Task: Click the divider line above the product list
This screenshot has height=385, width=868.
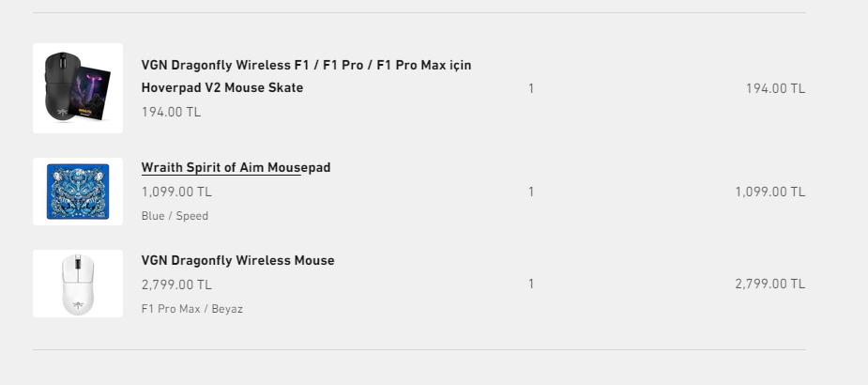Action: point(419,13)
